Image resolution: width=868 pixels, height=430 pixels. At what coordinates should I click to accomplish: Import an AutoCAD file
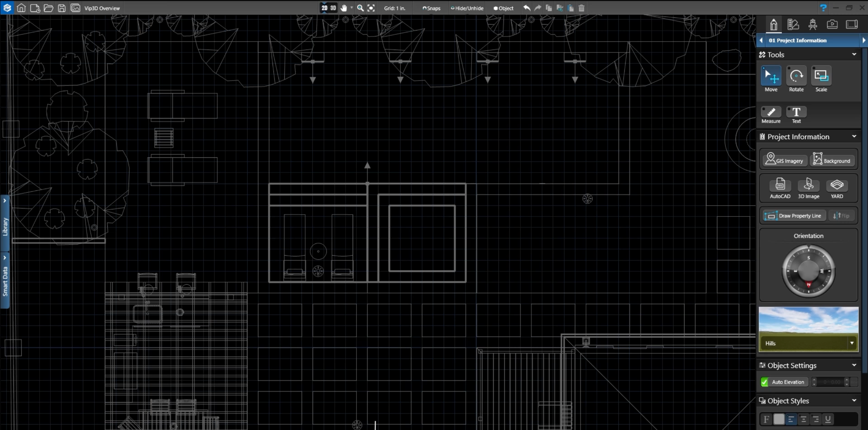[x=780, y=188]
